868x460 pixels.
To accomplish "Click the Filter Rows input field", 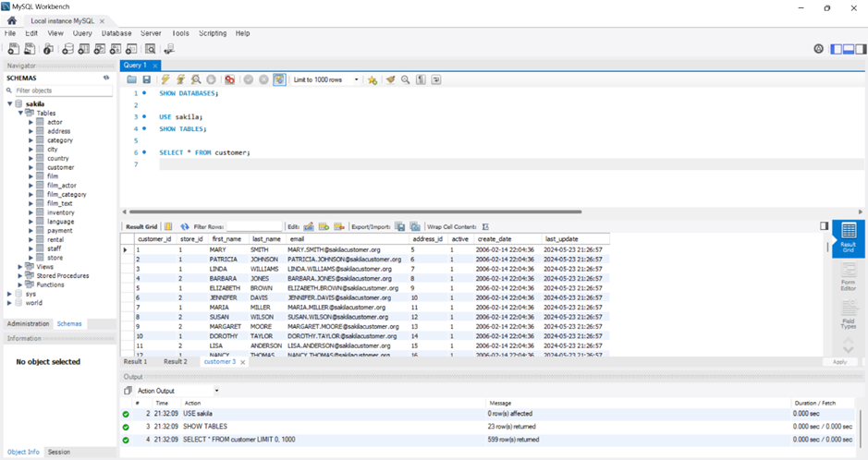I will point(254,226).
